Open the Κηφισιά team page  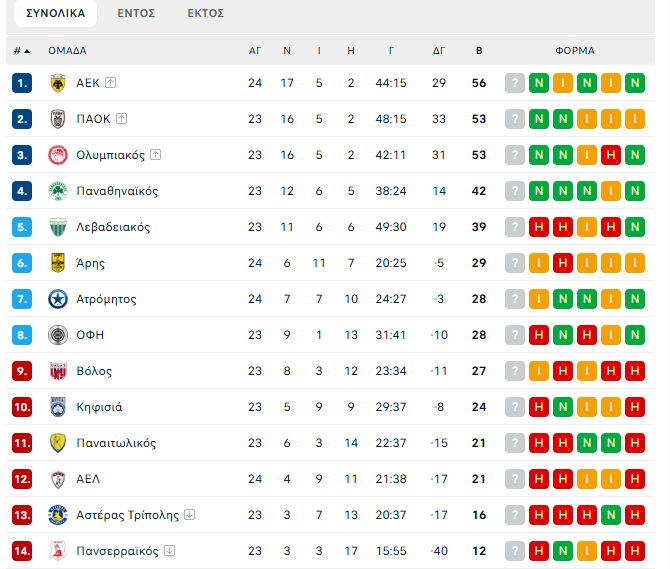[x=100, y=407]
